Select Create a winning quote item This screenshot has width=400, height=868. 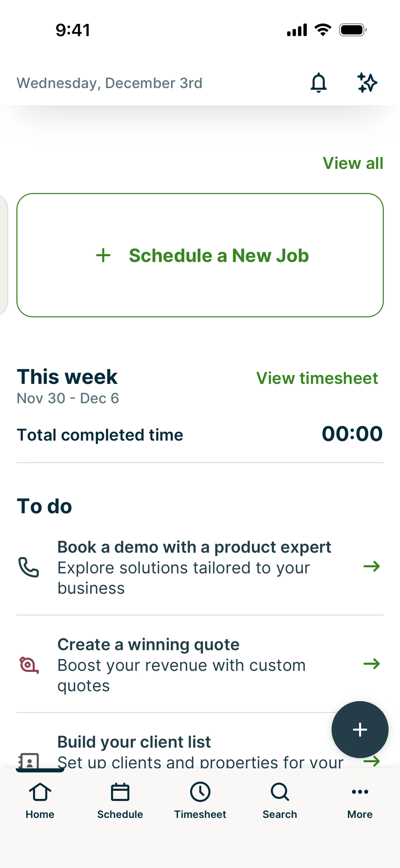(148, 644)
